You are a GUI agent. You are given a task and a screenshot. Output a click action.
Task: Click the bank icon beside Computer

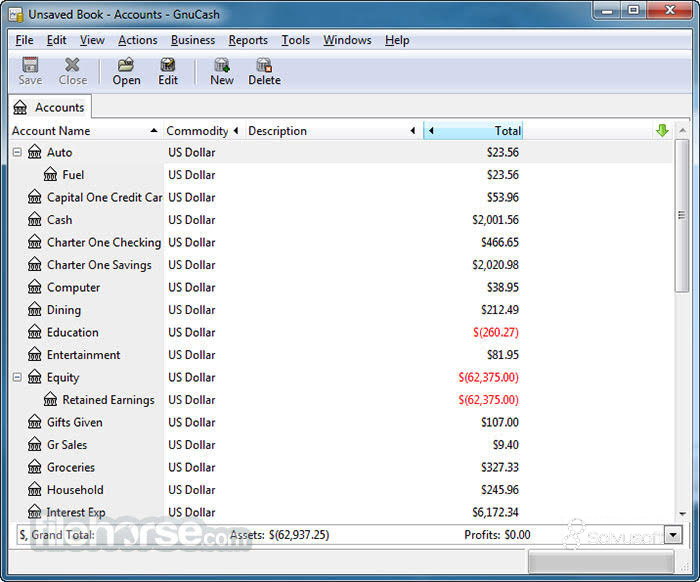tap(34, 287)
